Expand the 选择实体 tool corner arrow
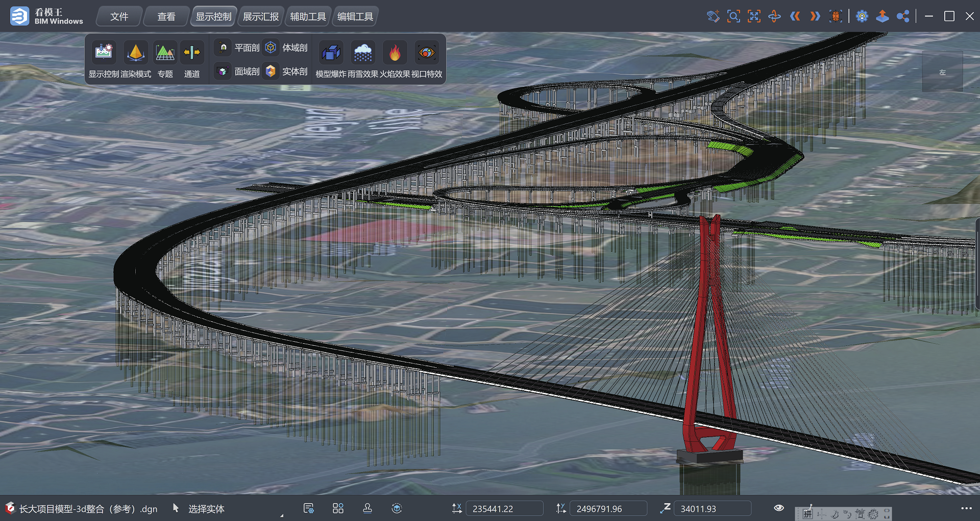 tap(281, 515)
